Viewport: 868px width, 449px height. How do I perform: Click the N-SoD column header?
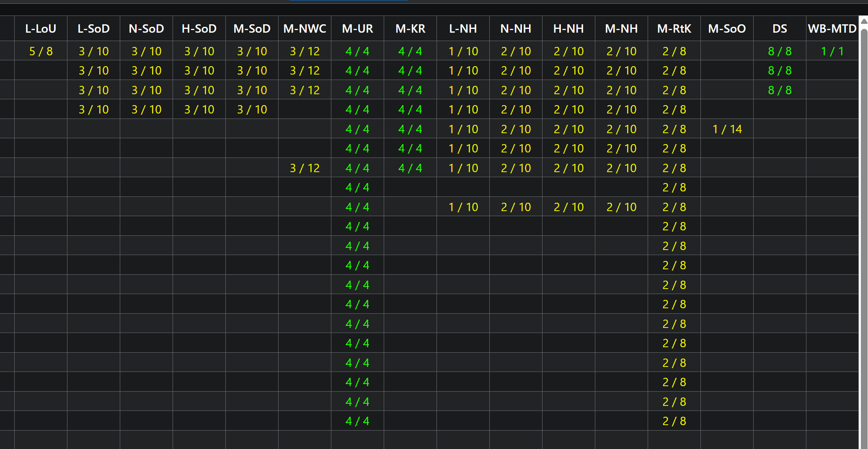(x=146, y=28)
